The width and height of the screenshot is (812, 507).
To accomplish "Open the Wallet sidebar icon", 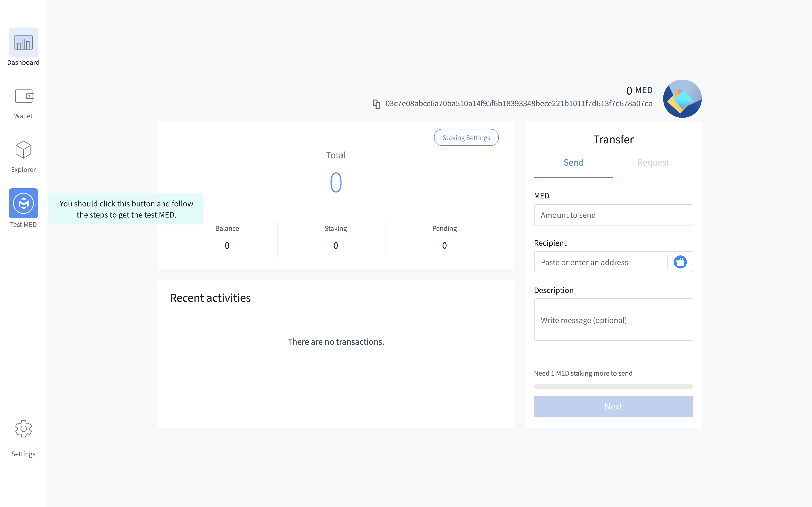I will click(23, 96).
